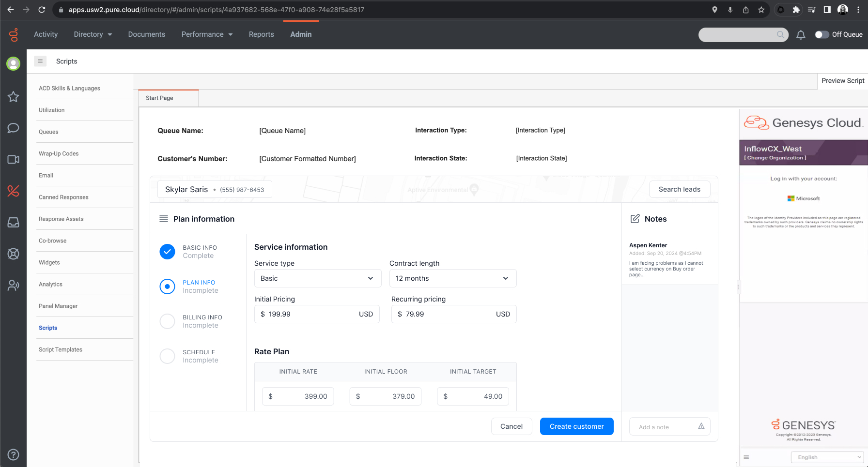
Task: Open the Contract length dropdown
Action: coord(453,278)
